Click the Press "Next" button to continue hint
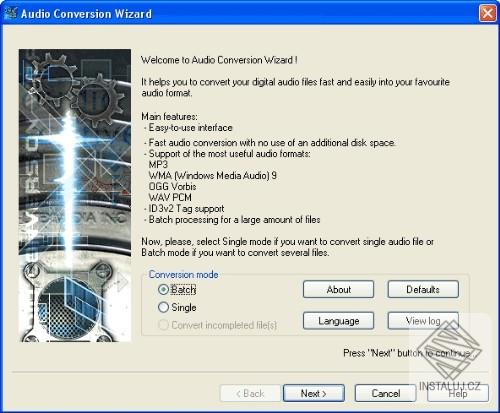This screenshot has width=500, height=413. pos(407,353)
